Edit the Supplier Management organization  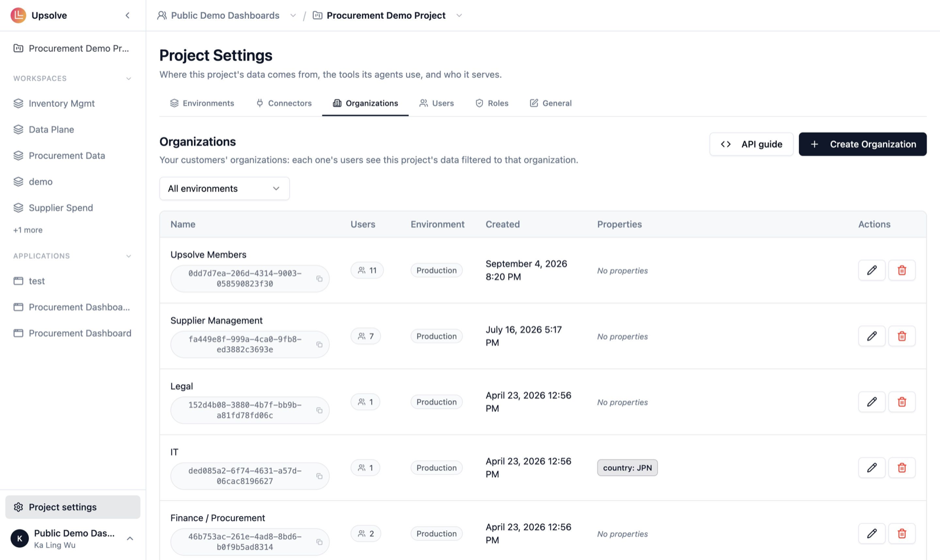872,336
